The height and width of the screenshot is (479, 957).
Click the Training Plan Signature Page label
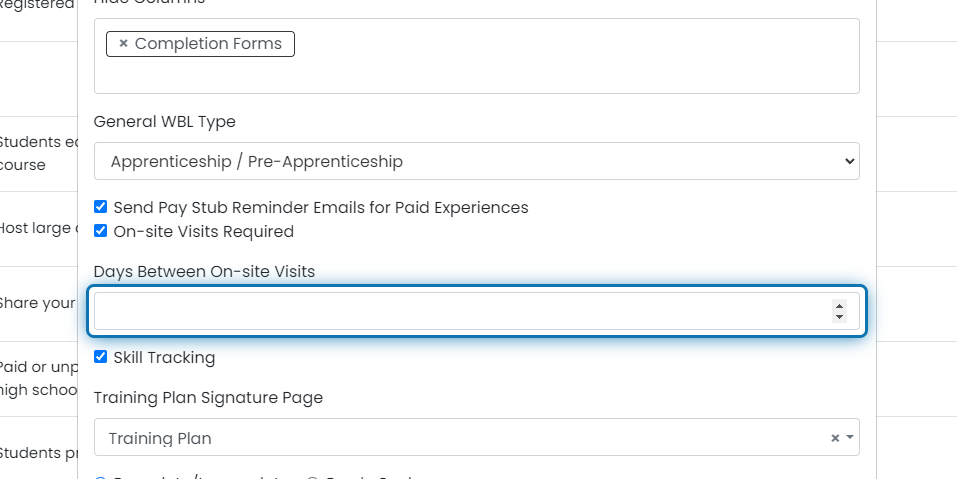point(208,398)
